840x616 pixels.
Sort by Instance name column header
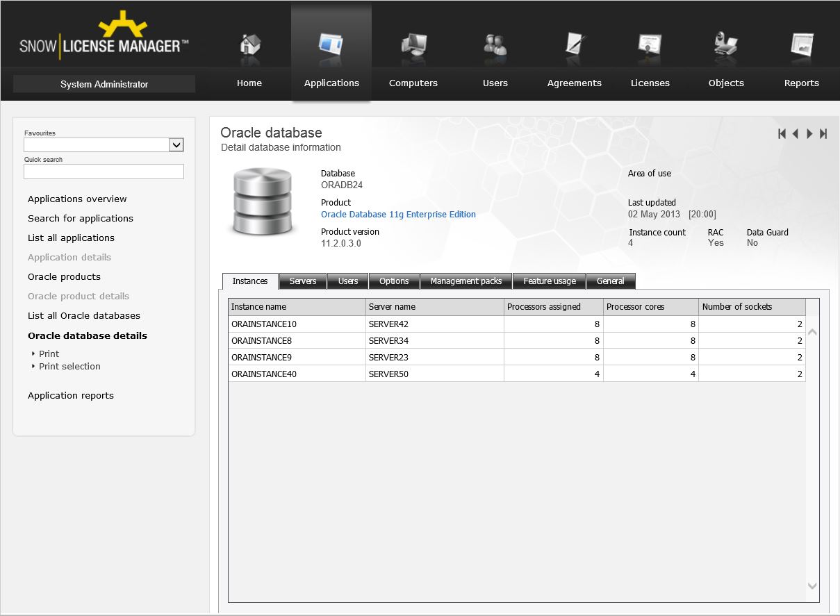(297, 307)
